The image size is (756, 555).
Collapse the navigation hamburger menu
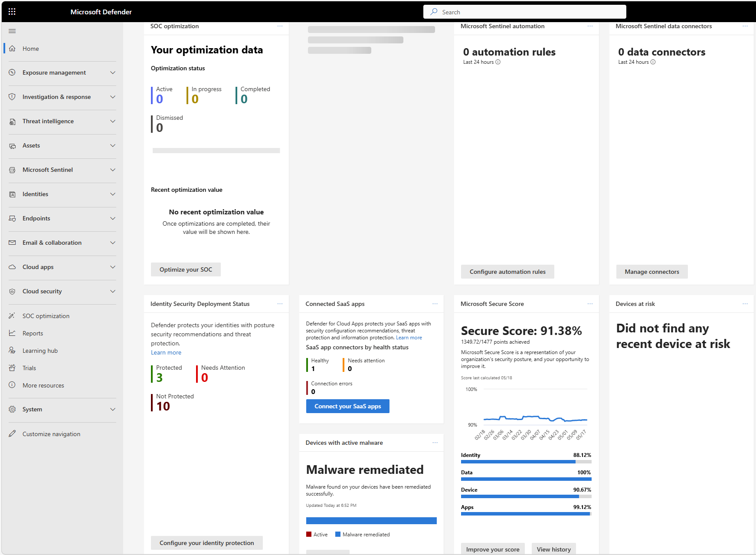click(x=12, y=31)
